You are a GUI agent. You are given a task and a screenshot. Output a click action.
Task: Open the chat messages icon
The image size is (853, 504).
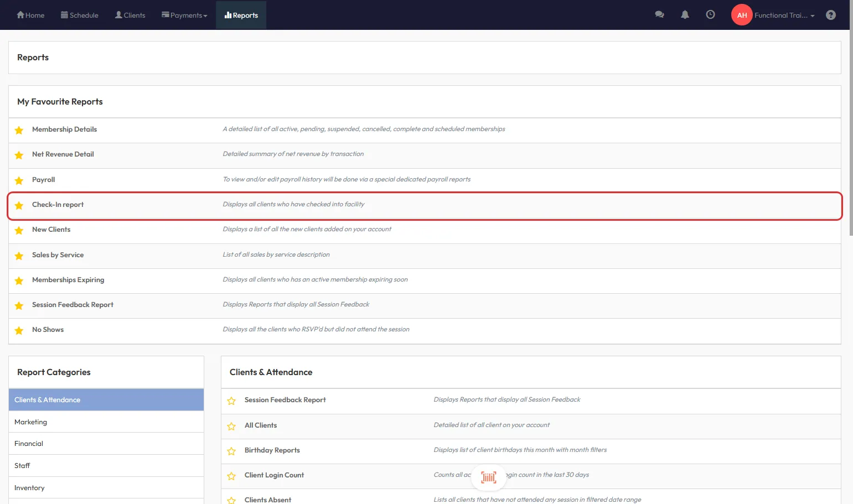[x=659, y=15]
